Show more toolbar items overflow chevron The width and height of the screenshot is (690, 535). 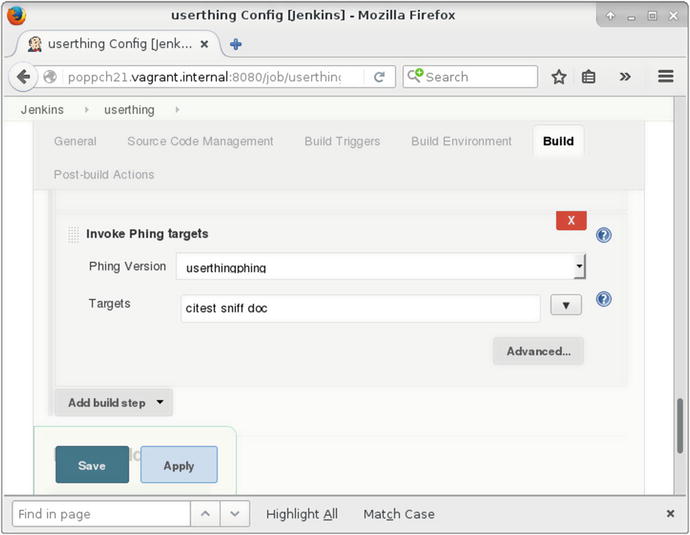point(625,77)
